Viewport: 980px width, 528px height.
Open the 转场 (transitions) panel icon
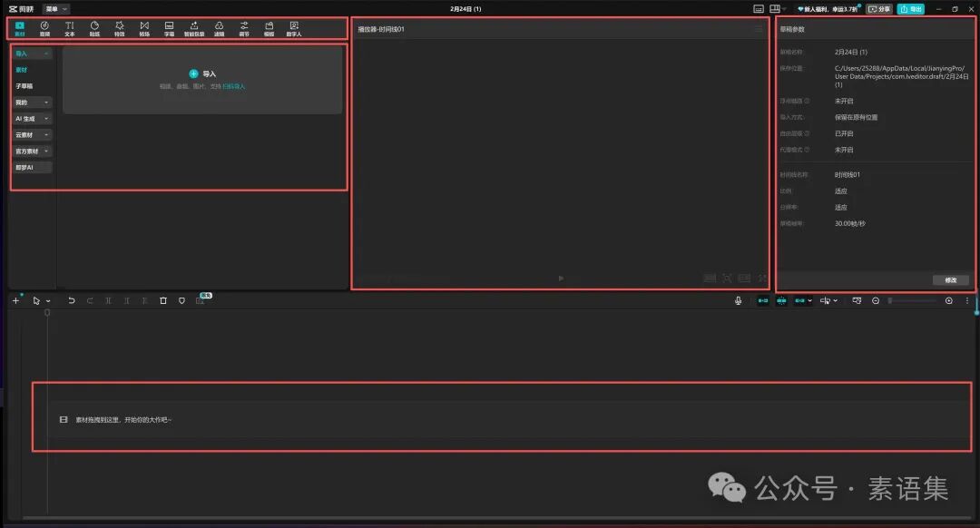tap(144, 29)
